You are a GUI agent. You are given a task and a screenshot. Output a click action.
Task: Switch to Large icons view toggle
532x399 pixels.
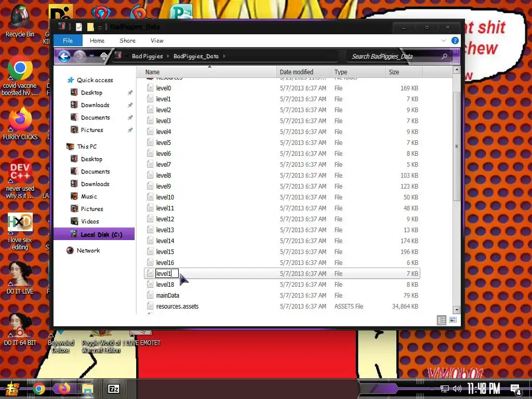click(453, 320)
